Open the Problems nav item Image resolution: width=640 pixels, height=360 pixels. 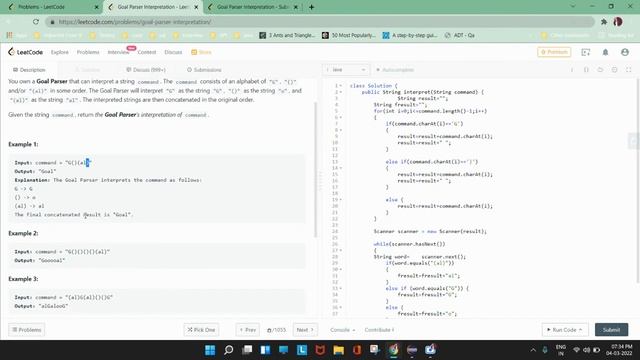(88, 52)
